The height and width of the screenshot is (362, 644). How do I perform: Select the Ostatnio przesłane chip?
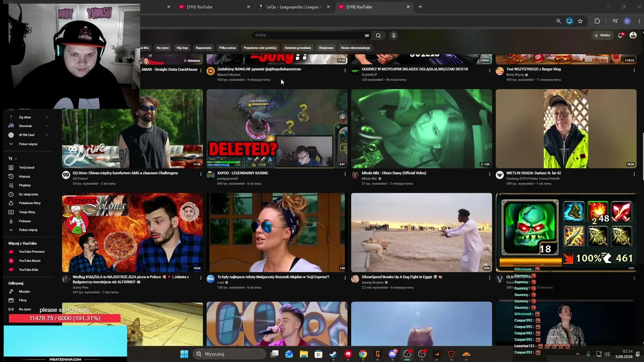[297, 48]
